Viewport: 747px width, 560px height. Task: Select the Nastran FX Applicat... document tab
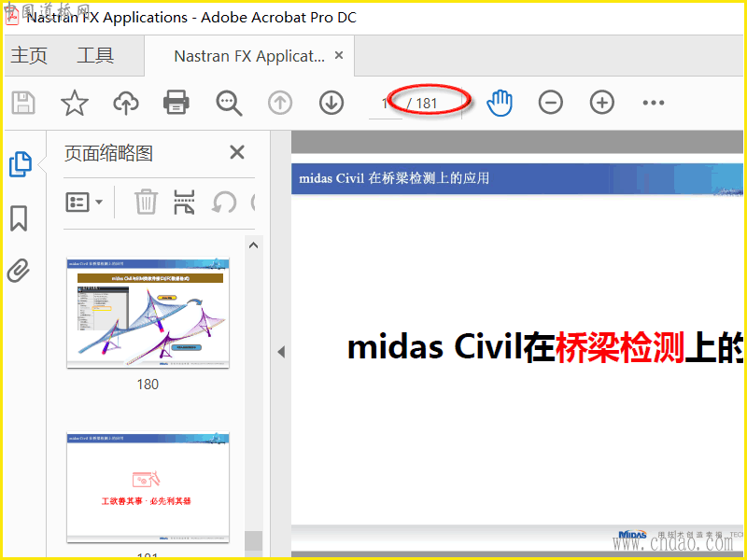click(x=249, y=56)
